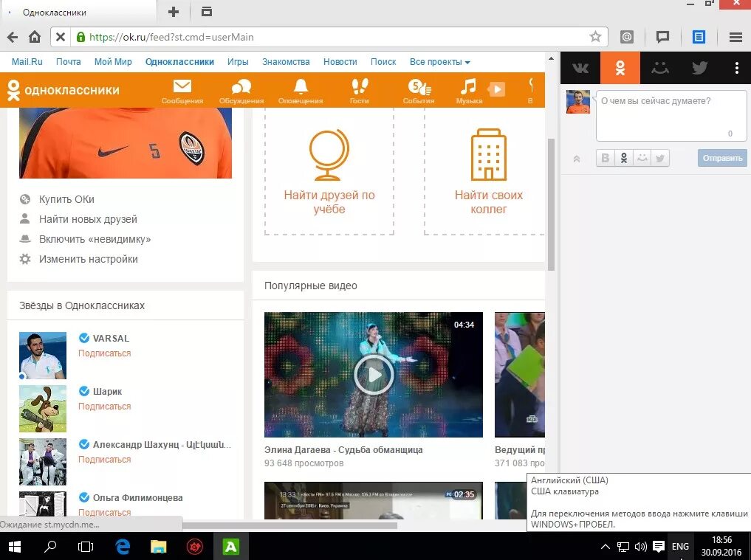Click Найти новых друзей link
This screenshot has width=751, height=560.
click(88, 219)
